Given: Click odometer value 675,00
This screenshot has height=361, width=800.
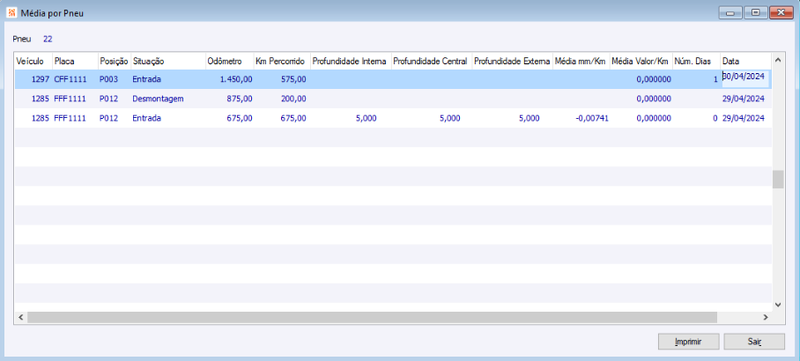Looking at the screenshot, I should [x=230, y=118].
